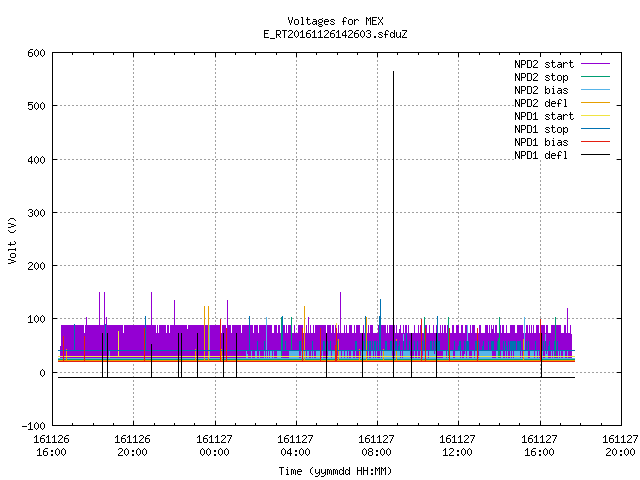The height and width of the screenshot is (480, 640).
Task: Click the 0 y-axis tick label
Action: [42, 373]
